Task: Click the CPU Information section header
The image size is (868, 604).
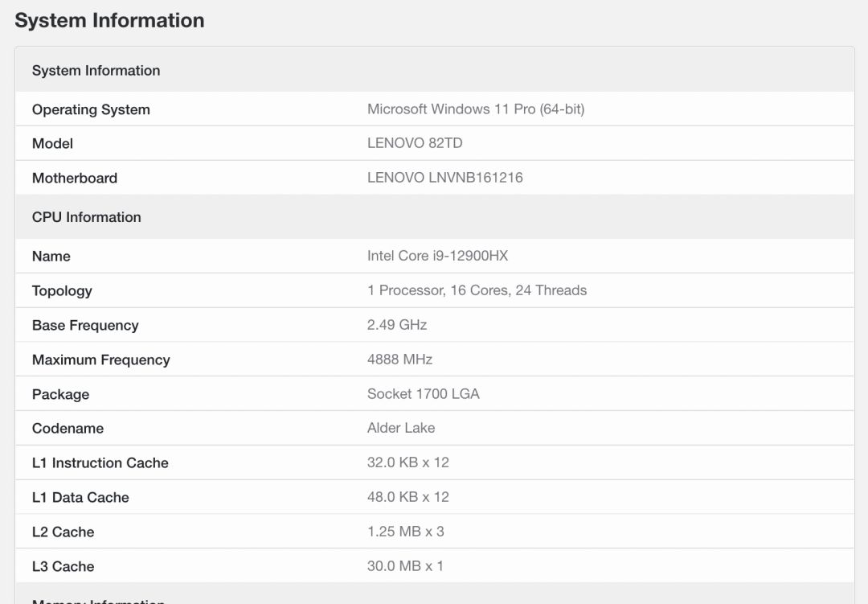Action: coord(86,217)
